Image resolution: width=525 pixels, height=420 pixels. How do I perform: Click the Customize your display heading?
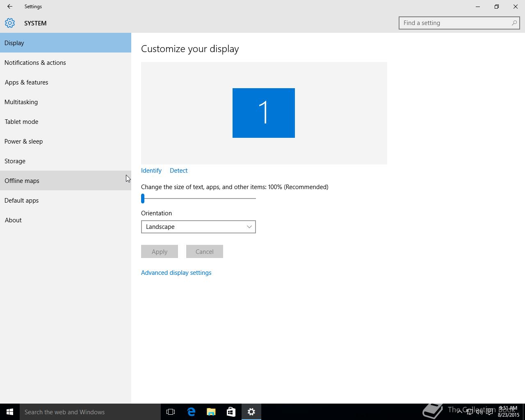[190, 49]
